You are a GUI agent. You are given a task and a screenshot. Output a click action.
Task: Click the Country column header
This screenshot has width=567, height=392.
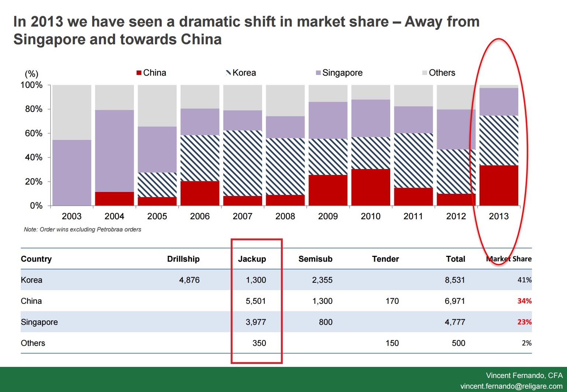36,259
